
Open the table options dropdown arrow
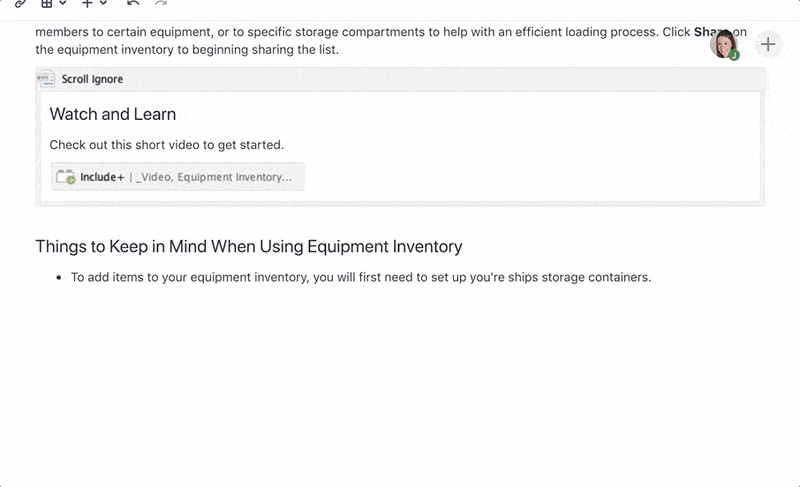(62, 3)
